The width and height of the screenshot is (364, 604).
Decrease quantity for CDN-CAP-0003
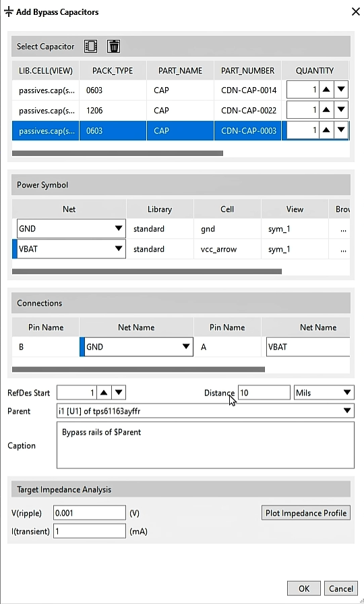point(341,130)
